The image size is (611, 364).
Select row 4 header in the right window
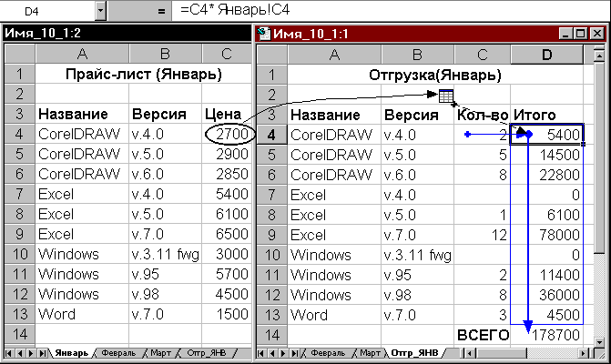click(x=271, y=135)
